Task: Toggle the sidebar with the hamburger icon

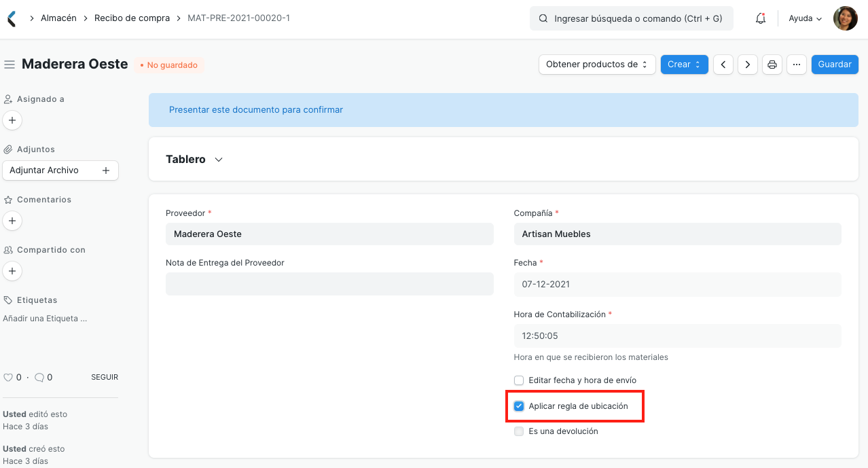Action: pyautogui.click(x=9, y=64)
